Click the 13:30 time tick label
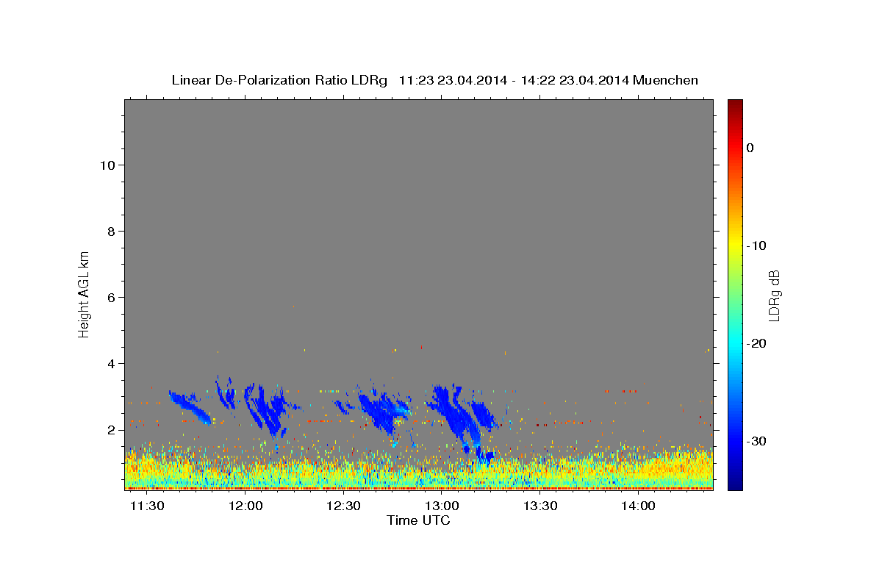The height and width of the screenshot is (588, 882). pos(540,506)
